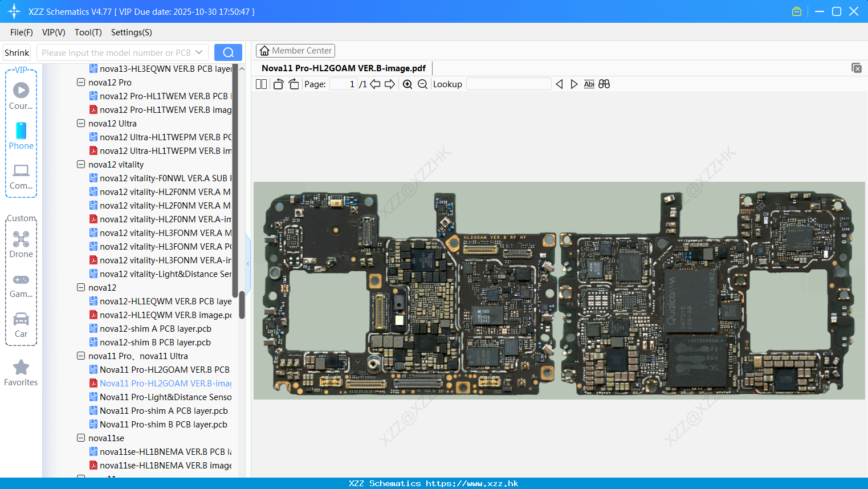The width and height of the screenshot is (868, 489).
Task: Open nova12 Pro-HL1TWEM VER.B image file
Action: click(160, 109)
